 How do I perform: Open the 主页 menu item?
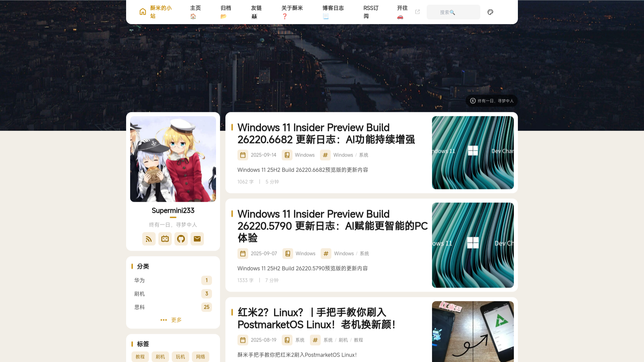point(196,12)
